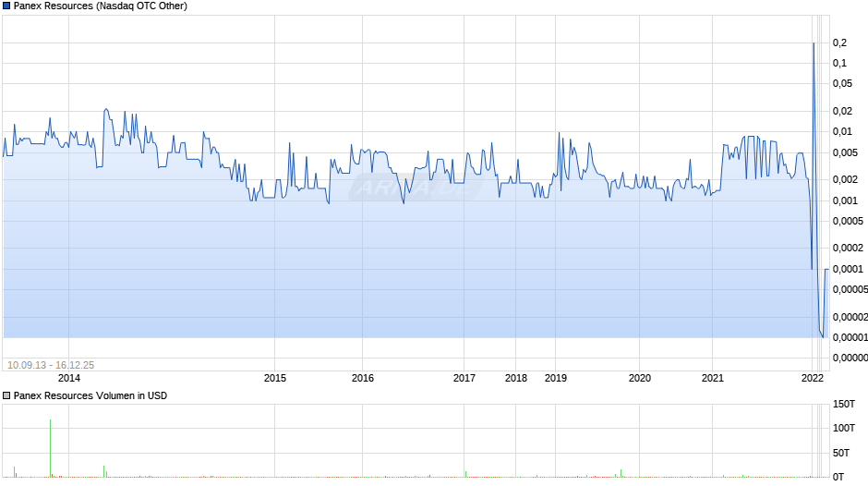The height and width of the screenshot is (486, 868).
Task: Click the 0,0005 price axis label
Action: 848,221
